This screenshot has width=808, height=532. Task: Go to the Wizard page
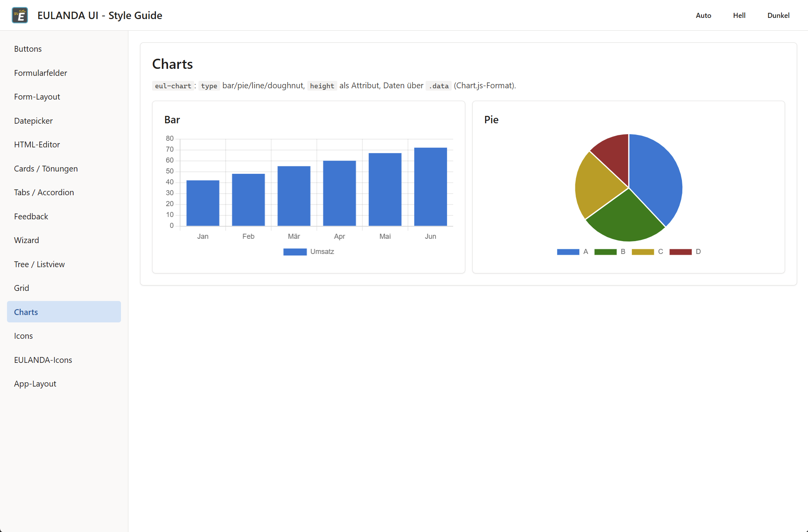(x=64, y=240)
